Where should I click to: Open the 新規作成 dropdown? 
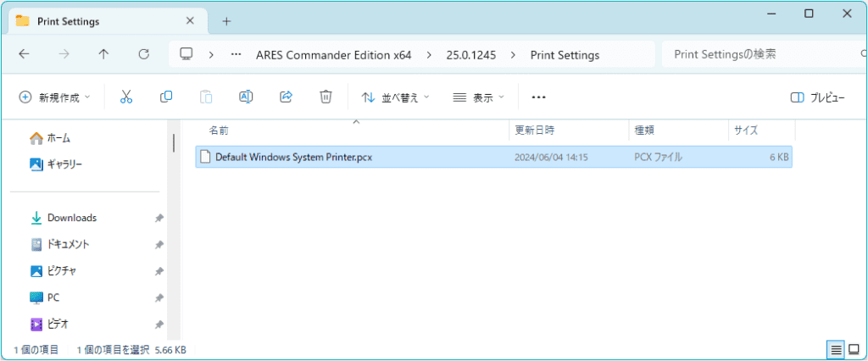[x=55, y=97]
